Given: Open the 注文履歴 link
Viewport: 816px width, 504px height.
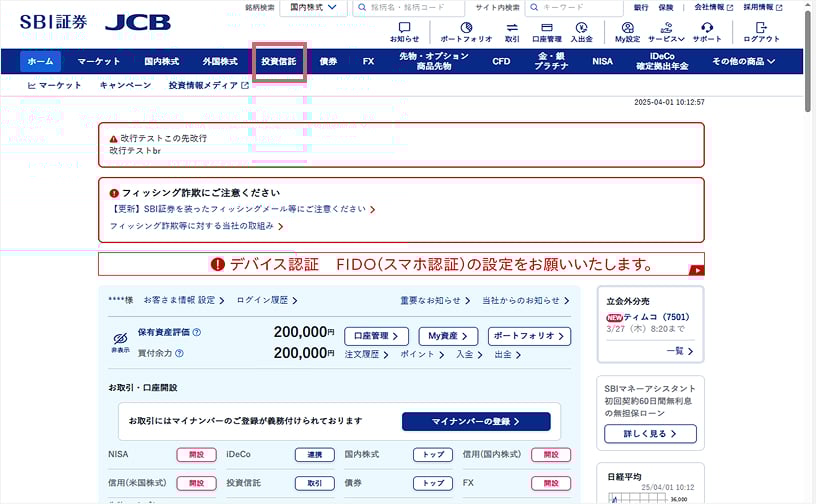Looking at the screenshot, I should click(366, 355).
